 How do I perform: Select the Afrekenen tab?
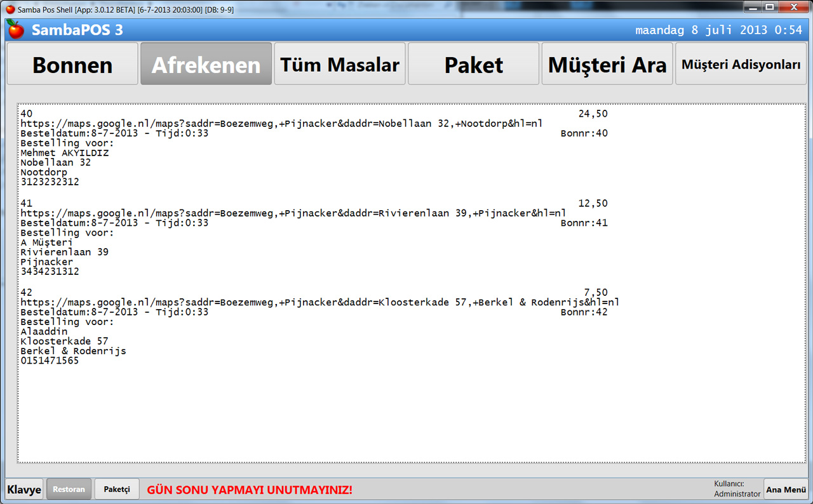206,64
